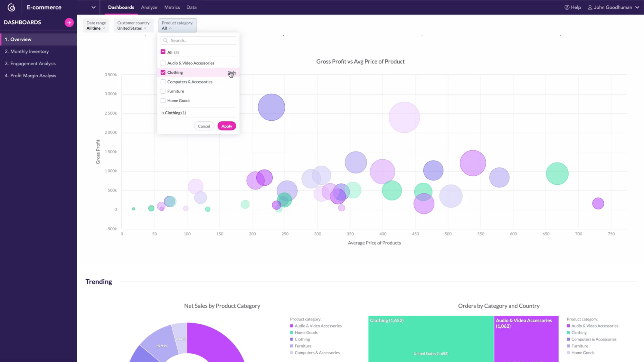Check the Furniture checkbox
Image resolution: width=644 pixels, height=362 pixels.
163,91
